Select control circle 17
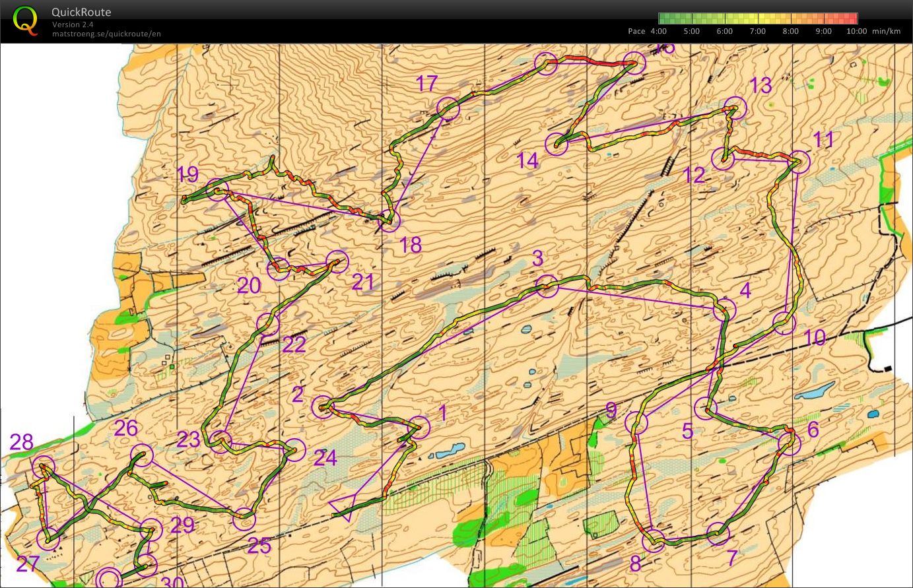This screenshot has width=913, height=588. [448, 108]
